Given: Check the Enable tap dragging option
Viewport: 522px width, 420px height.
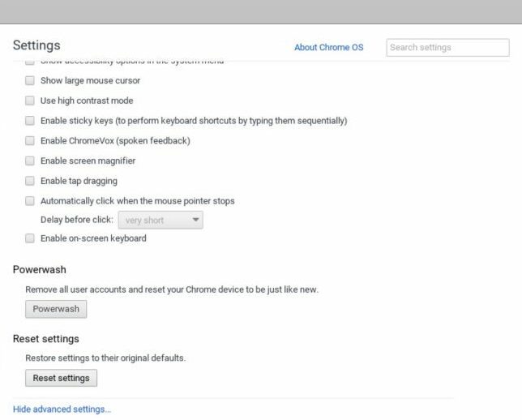Looking at the screenshot, I should coord(30,181).
